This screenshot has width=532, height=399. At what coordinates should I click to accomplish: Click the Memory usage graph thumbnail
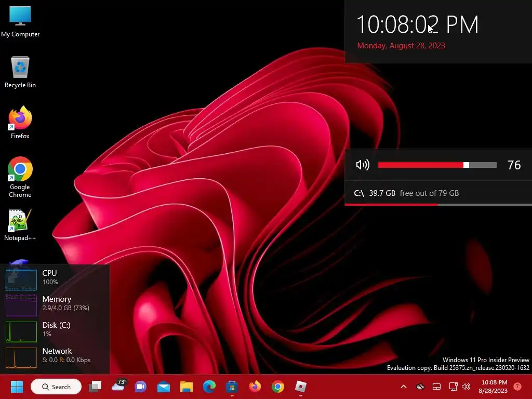pyautogui.click(x=21, y=305)
